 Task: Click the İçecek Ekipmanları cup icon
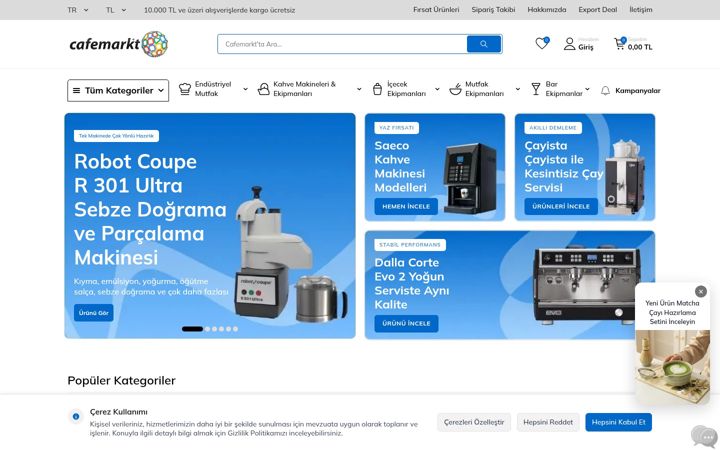click(x=377, y=89)
